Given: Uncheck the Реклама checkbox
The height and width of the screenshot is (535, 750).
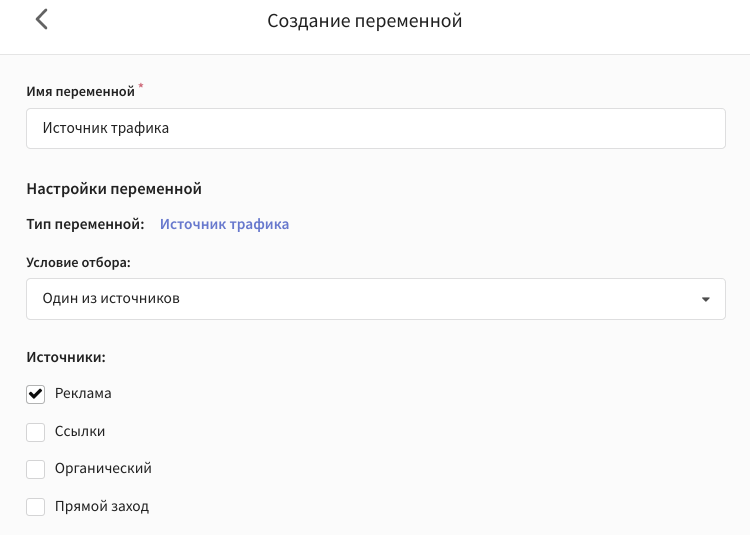Looking at the screenshot, I should pos(35,394).
